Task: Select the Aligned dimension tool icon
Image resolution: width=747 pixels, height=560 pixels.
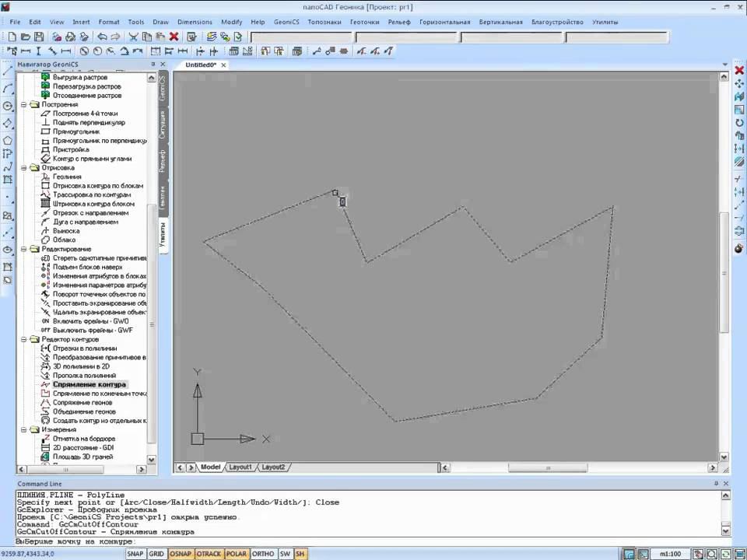Action: click(52, 51)
